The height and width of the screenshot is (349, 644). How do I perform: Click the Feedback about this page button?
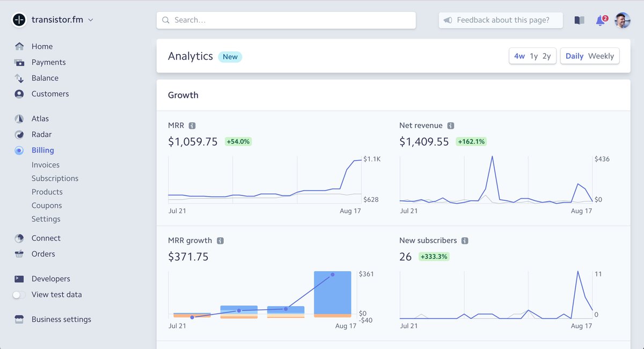501,20
